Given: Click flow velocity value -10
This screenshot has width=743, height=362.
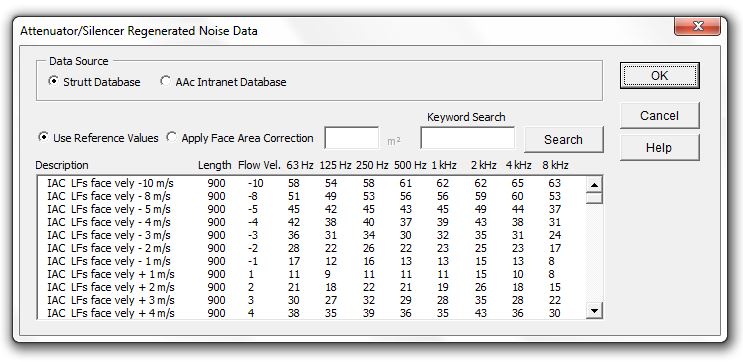Looking at the screenshot, I should pos(255,183).
